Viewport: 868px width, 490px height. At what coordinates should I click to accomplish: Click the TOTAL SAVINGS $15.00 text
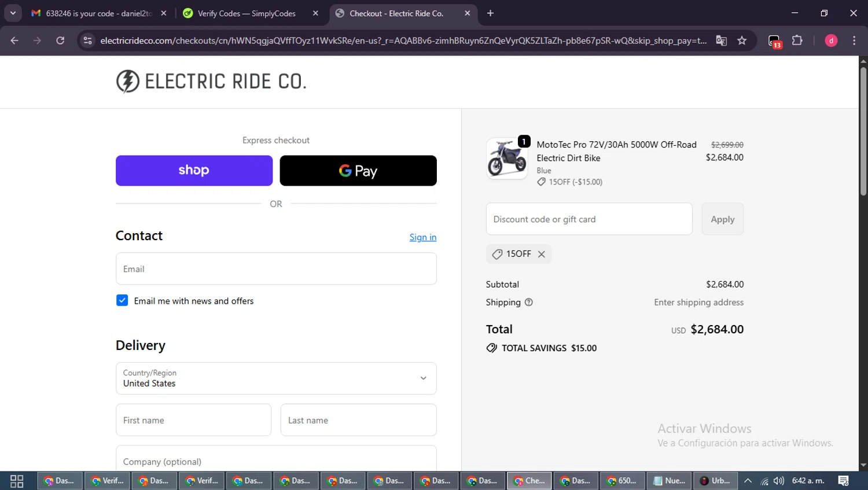549,348
